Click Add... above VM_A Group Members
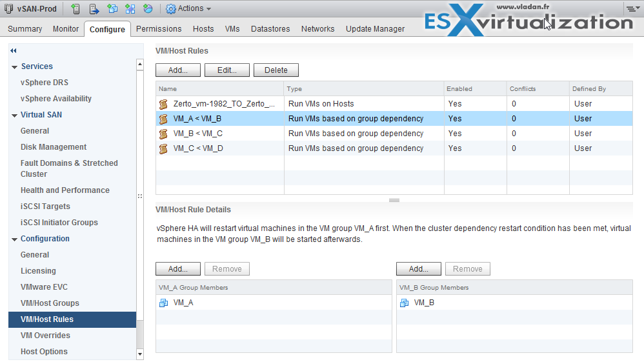The image size is (644, 362). [178, 268]
